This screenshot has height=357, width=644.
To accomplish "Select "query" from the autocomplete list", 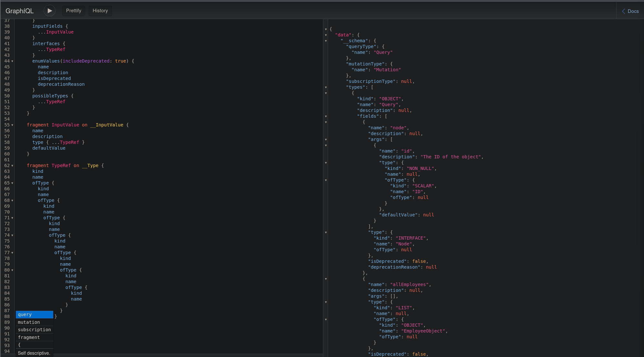I will 34,314.
